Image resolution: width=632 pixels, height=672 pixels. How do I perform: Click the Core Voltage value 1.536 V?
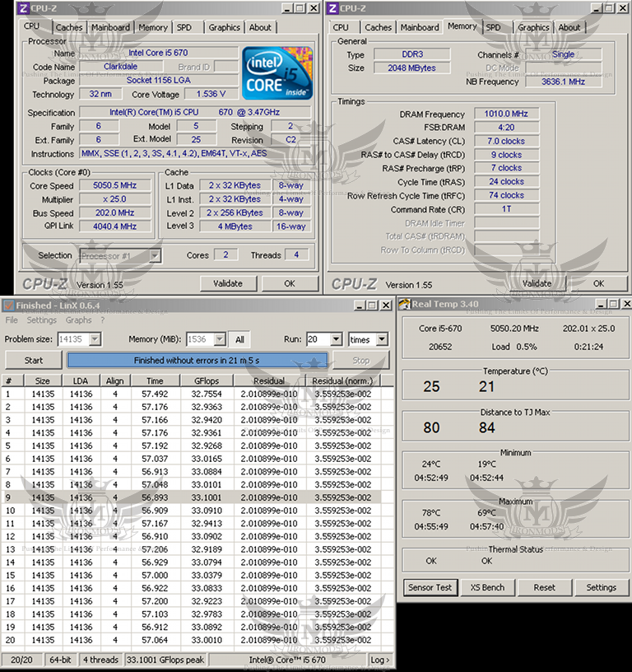(x=211, y=94)
